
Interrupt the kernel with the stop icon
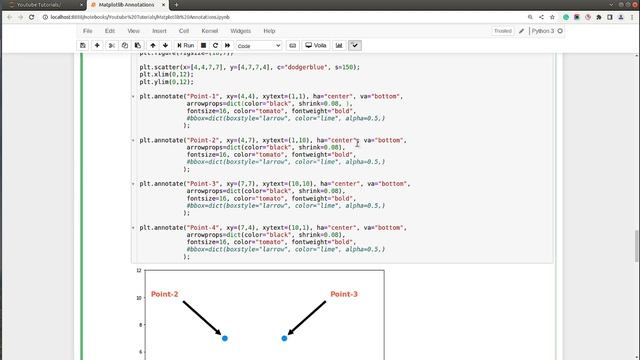click(x=203, y=45)
